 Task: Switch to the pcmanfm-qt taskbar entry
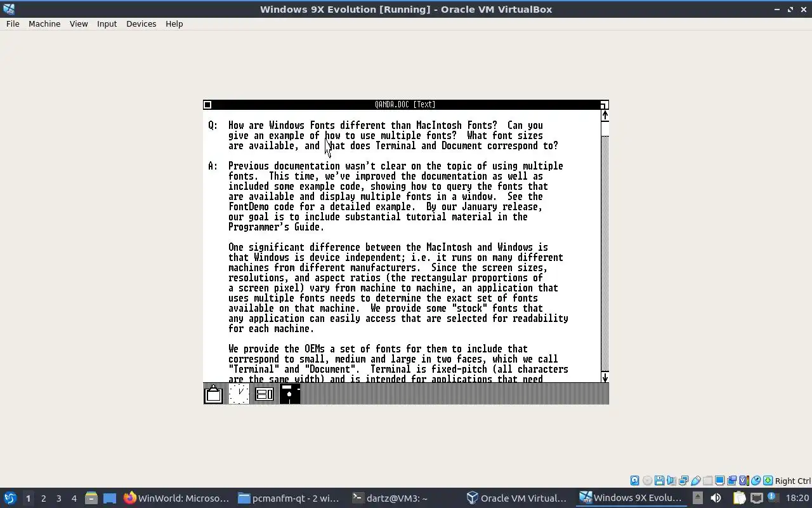tap(289, 498)
